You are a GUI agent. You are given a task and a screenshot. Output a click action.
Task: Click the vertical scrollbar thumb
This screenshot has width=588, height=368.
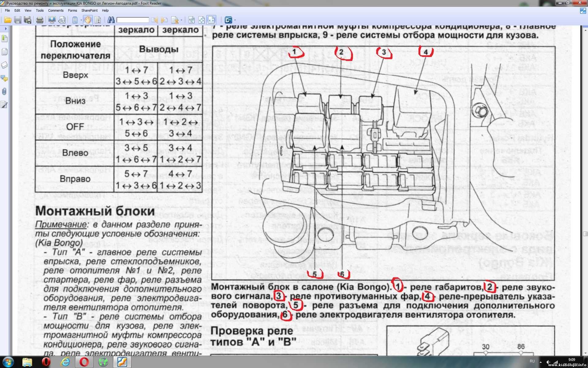[x=585, y=234]
